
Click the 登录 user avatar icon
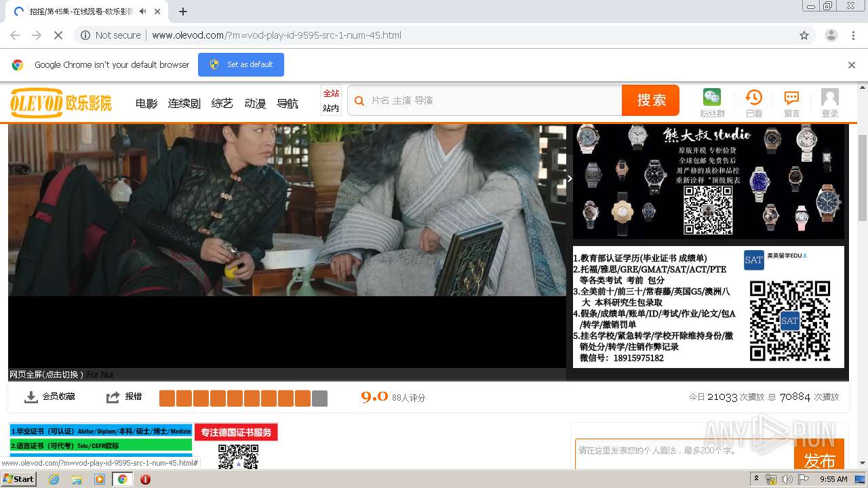(830, 98)
